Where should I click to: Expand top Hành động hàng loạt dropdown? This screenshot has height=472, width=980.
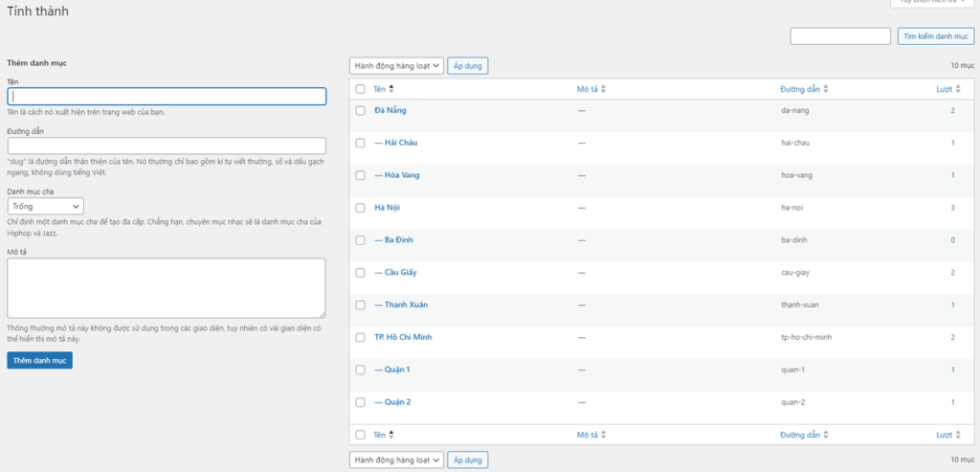point(396,66)
